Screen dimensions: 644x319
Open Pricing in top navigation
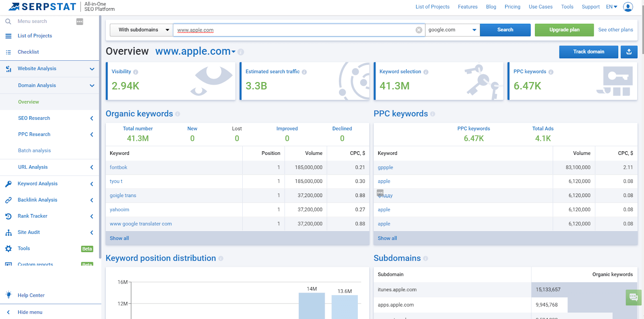(x=512, y=7)
